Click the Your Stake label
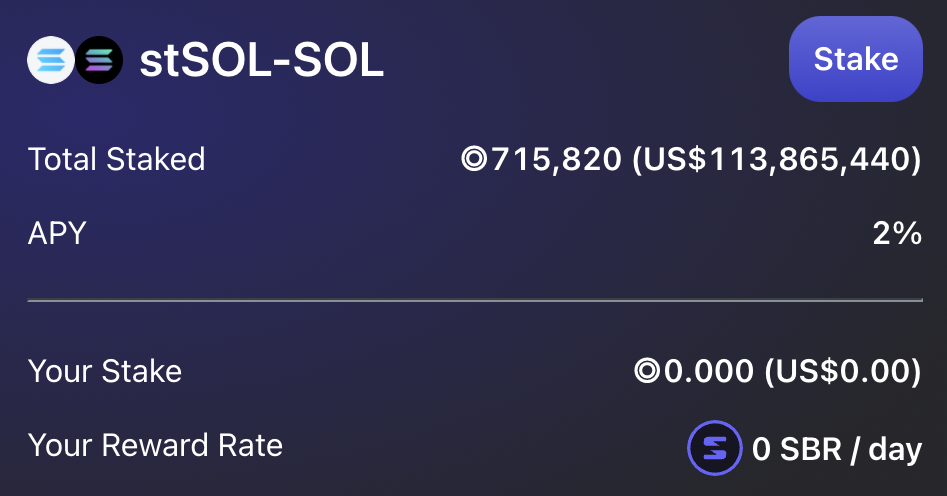Viewport: 947px width, 496px height. click(105, 372)
